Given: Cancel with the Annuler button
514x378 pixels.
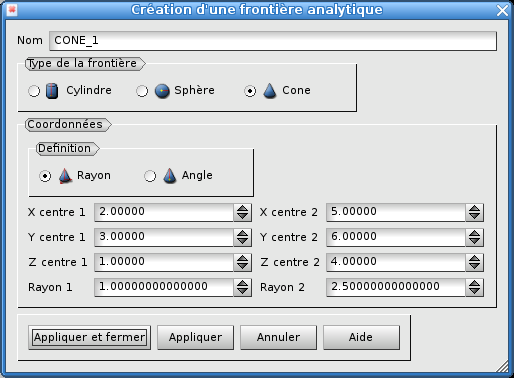Looking at the screenshot, I should point(278,337).
